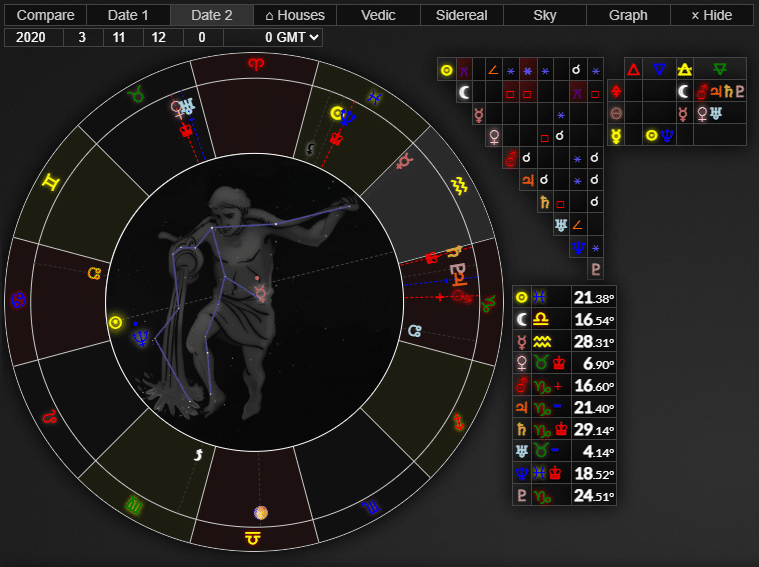Screen dimensions: 759x567
Task: Toggle Vedic chart mode
Action: tap(378, 15)
